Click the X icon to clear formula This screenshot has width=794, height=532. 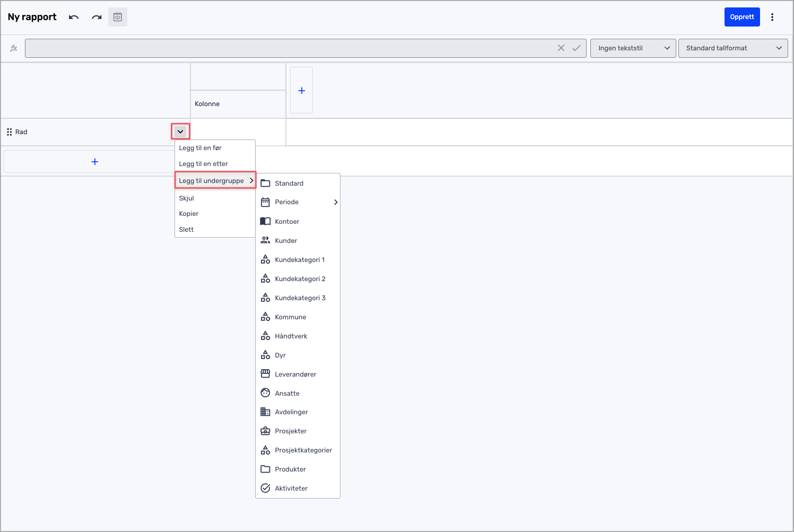561,48
